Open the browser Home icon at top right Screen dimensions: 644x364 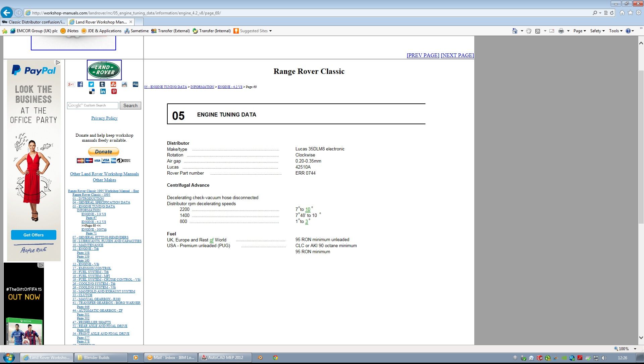tap(622, 13)
